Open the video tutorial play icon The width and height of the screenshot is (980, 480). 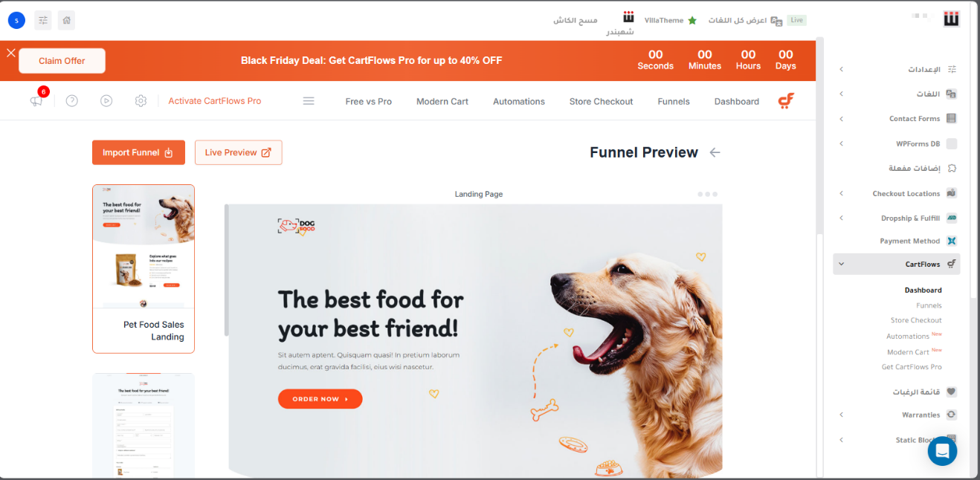[x=106, y=101]
